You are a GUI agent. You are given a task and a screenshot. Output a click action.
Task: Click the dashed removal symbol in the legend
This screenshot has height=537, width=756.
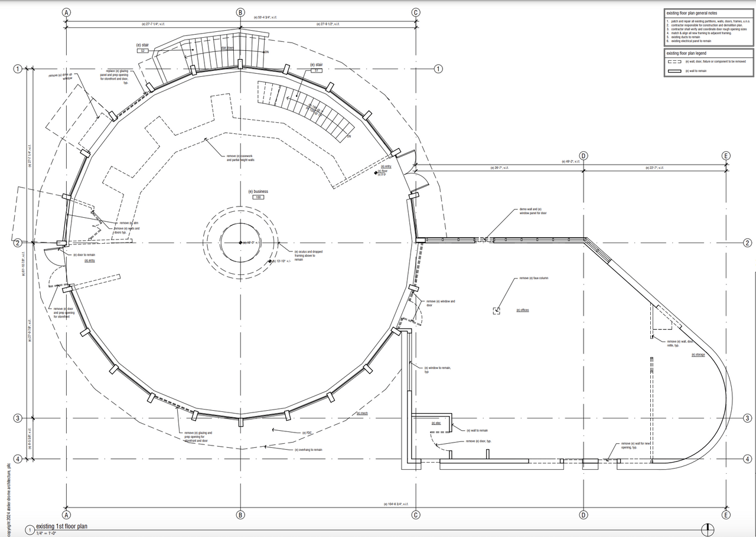pos(674,61)
